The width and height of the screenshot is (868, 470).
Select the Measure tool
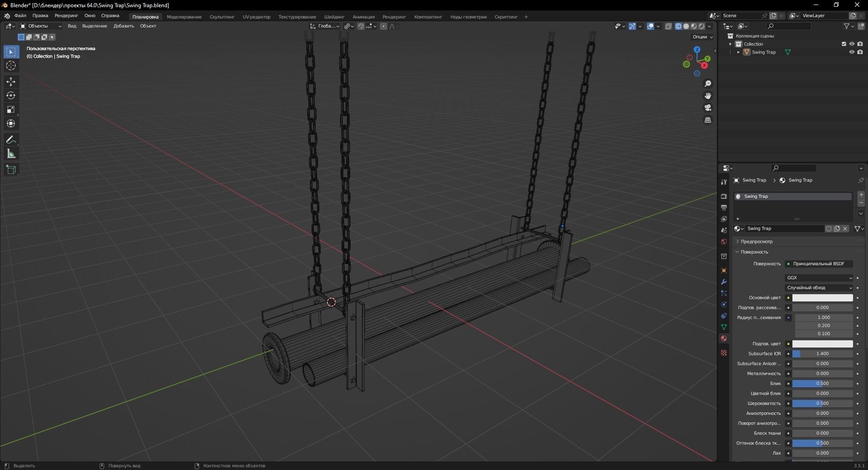(11, 154)
